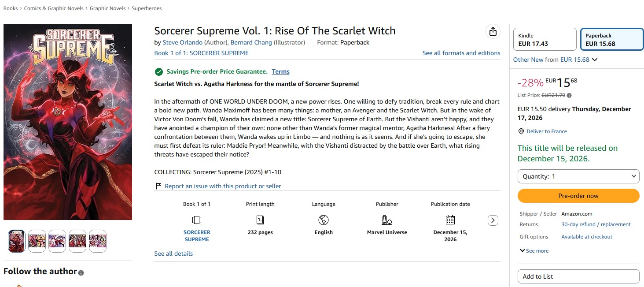Click the info icon beside Follow the author

tap(81, 273)
